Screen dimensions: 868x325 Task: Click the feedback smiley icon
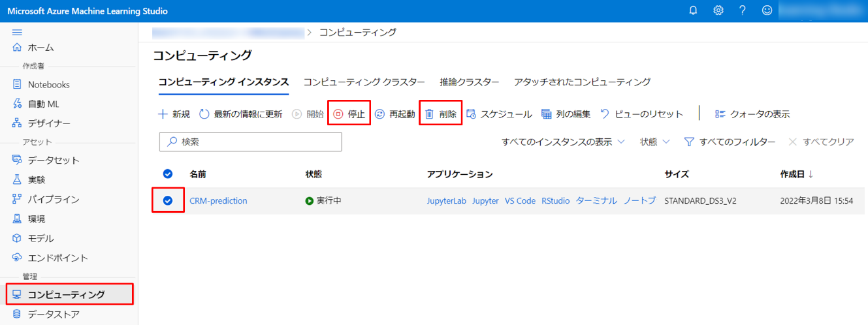[x=767, y=10]
